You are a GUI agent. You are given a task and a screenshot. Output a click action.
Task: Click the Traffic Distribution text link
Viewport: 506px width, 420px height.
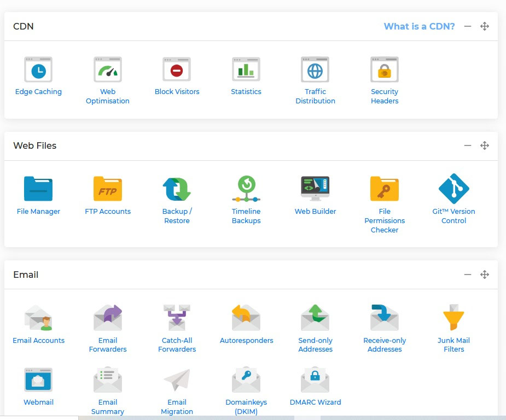point(315,96)
